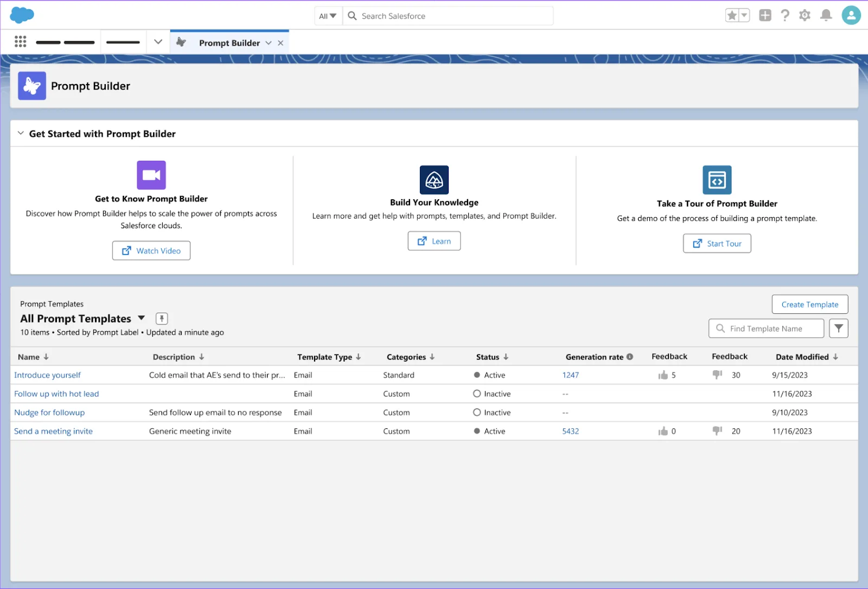868x589 pixels.
Task: Open favorites list dropdown arrow
Action: (x=744, y=15)
